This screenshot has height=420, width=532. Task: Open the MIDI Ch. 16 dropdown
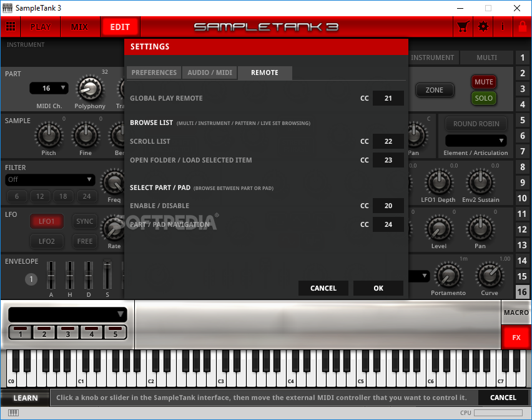pos(49,88)
